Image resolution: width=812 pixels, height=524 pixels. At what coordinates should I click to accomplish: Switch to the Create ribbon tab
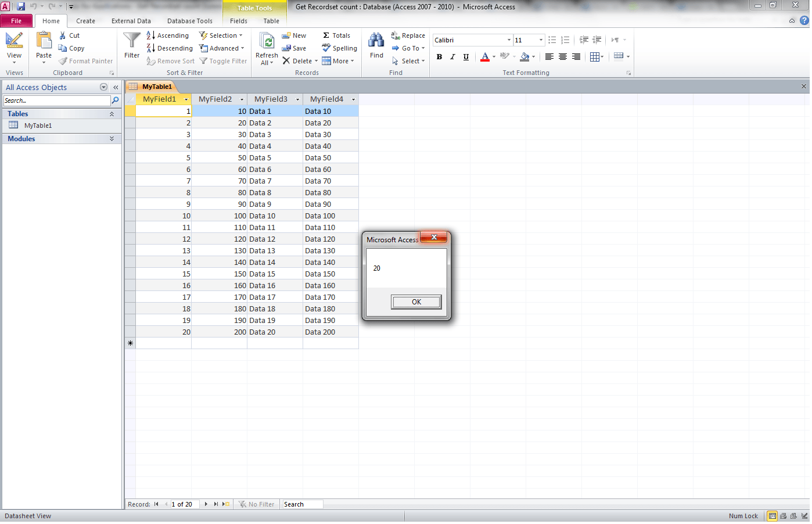point(85,20)
